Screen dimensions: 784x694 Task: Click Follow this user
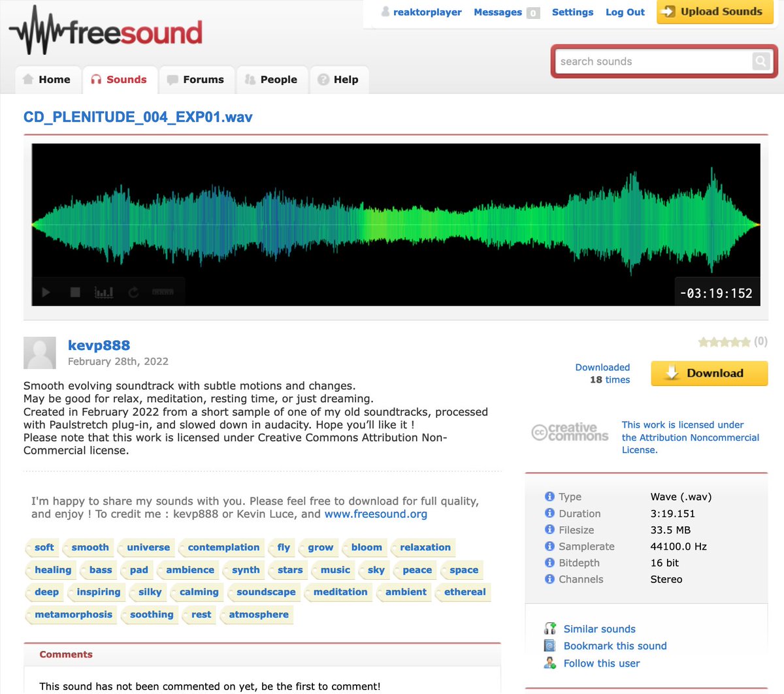(602, 663)
